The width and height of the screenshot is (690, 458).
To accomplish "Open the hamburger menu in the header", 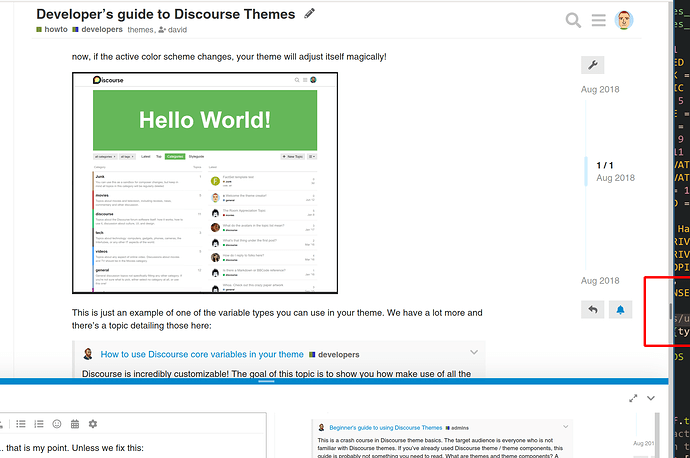I will 598,20.
